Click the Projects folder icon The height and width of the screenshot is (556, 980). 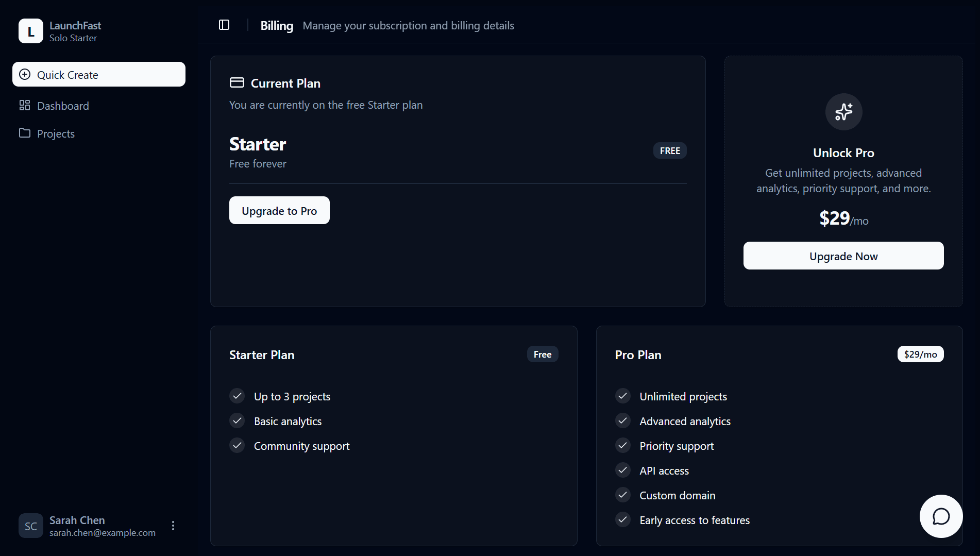[x=24, y=133]
